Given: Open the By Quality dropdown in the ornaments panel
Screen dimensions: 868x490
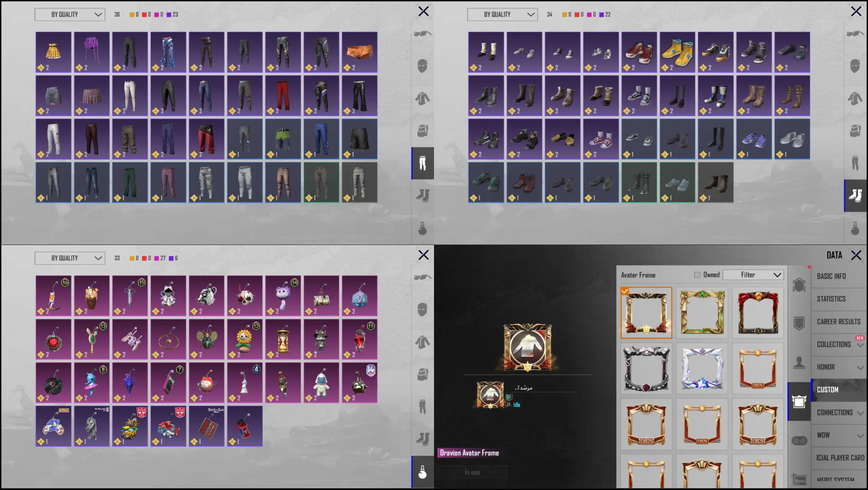Looking at the screenshot, I should (70, 258).
